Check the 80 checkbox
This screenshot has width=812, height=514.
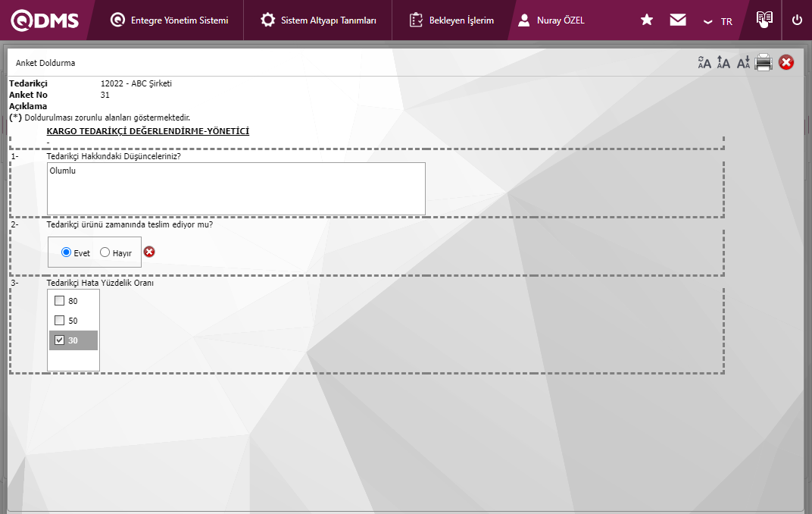[60, 300]
